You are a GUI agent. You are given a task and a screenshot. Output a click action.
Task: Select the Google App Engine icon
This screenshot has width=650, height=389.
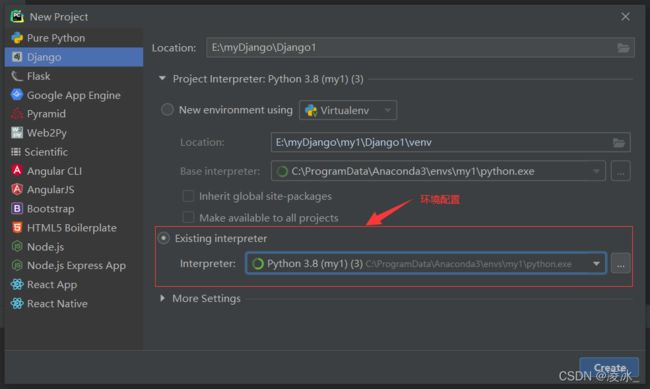[x=17, y=95]
